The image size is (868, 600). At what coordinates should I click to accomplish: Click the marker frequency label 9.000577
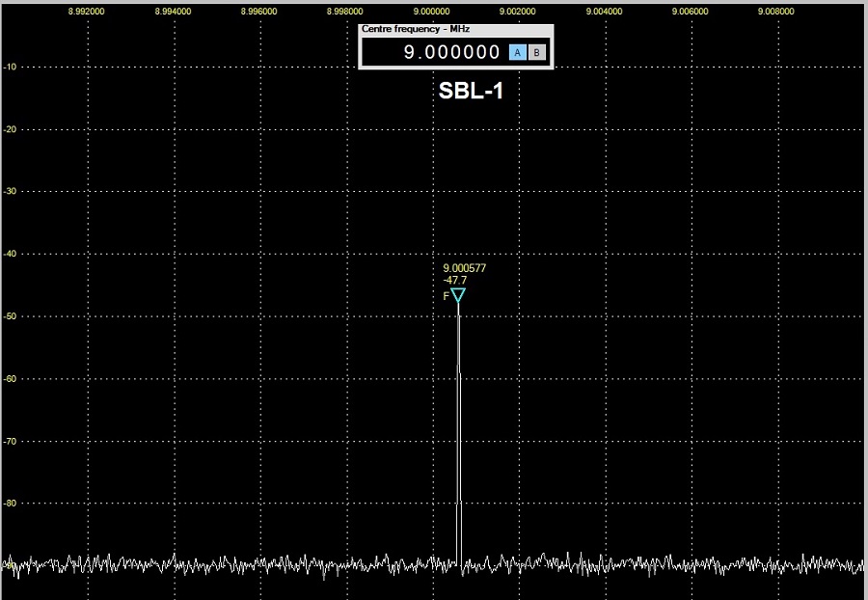[464, 268]
